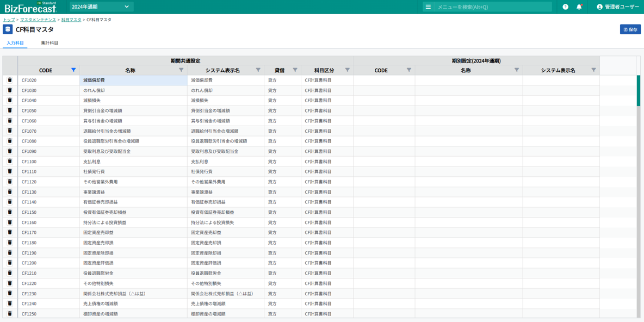This screenshot has width=644, height=322.
Task: Go to マスタメンテナンス breadcrumb link
Action: click(38, 20)
